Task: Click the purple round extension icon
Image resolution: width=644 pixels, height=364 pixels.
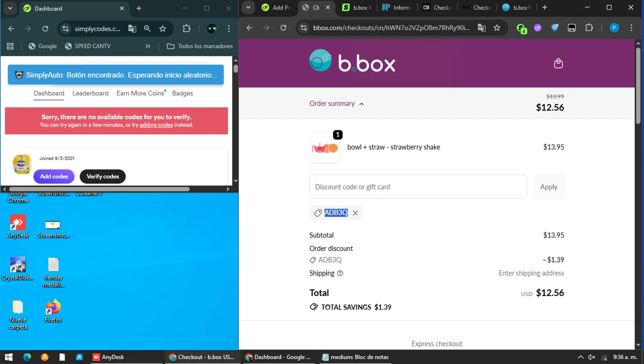Action: click(x=538, y=28)
